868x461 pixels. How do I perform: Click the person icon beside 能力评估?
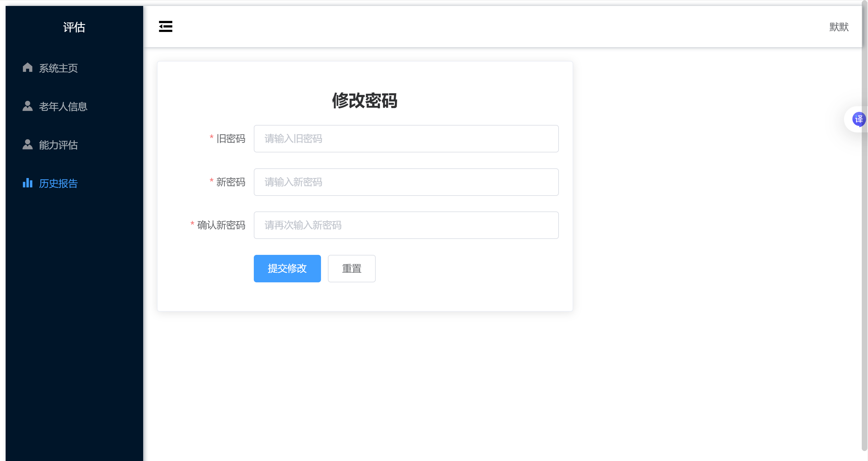pyautogui.click(x=27, y=145)
